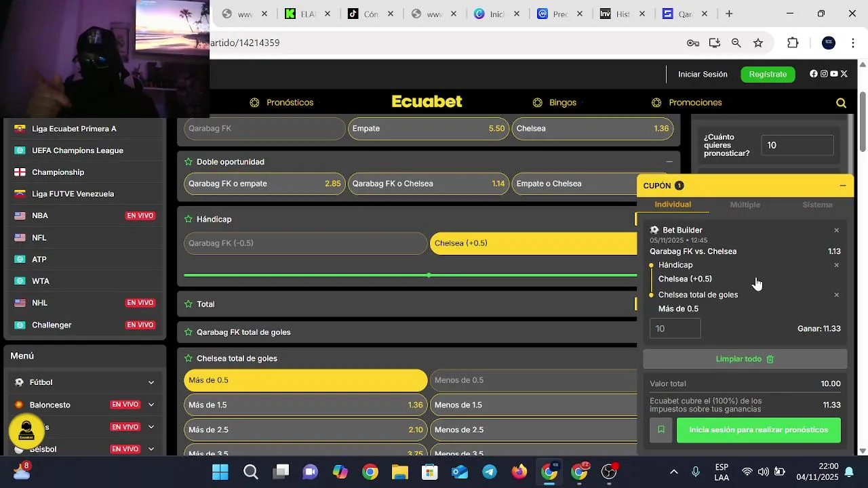Screen dimensions: 868x488
Task: Click the Regístrate button
Action: pyautogui.click(x=768, y=74)
